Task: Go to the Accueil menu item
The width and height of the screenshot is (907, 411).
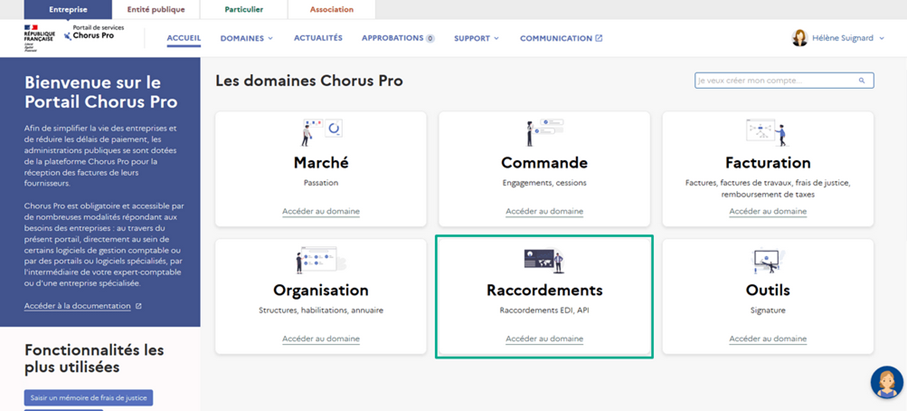Action: (184, 38)
